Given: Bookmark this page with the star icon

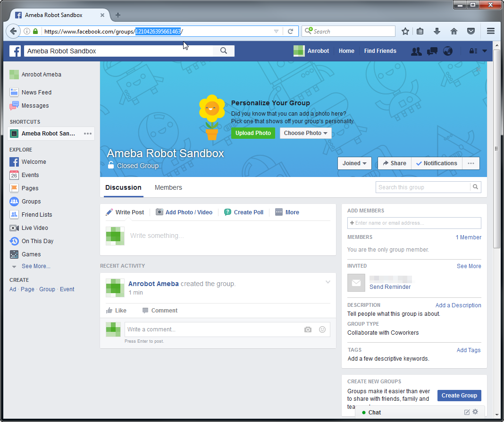Looking at the screenshot, I should pos(405,31).
